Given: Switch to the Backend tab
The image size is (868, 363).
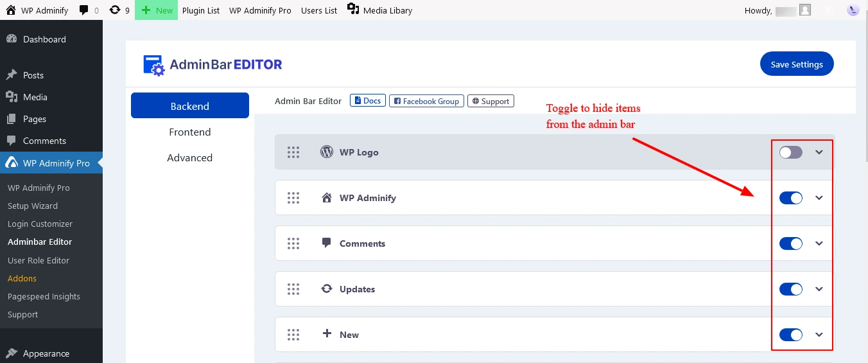Looking at the screenshot, I should point(190,105).
